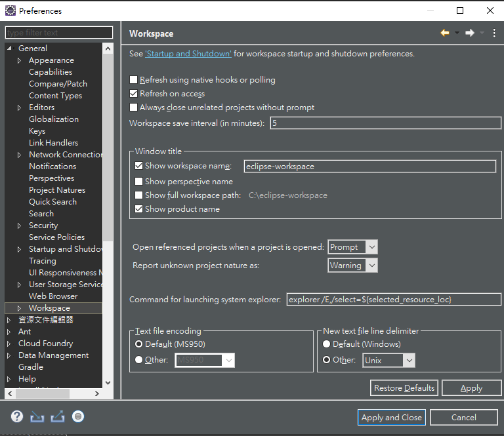Screen dimensions: 504x436
Task: Open Notifications preference page
Action: [52, 167]
